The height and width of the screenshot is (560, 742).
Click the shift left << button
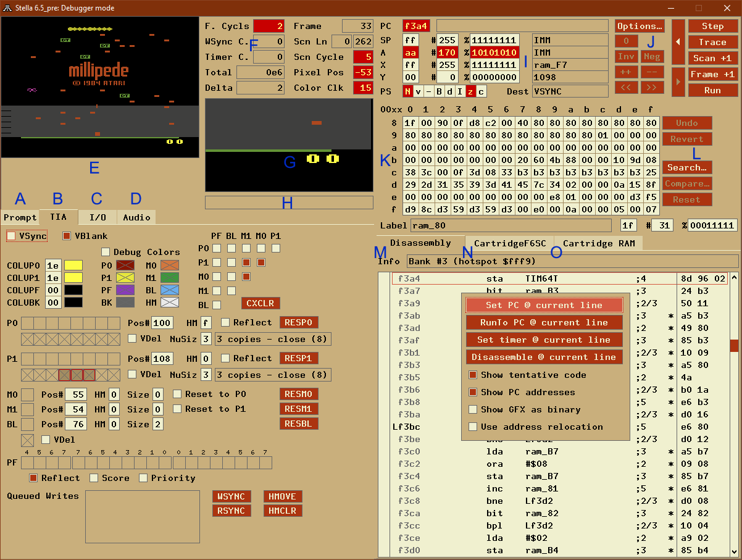626,87
